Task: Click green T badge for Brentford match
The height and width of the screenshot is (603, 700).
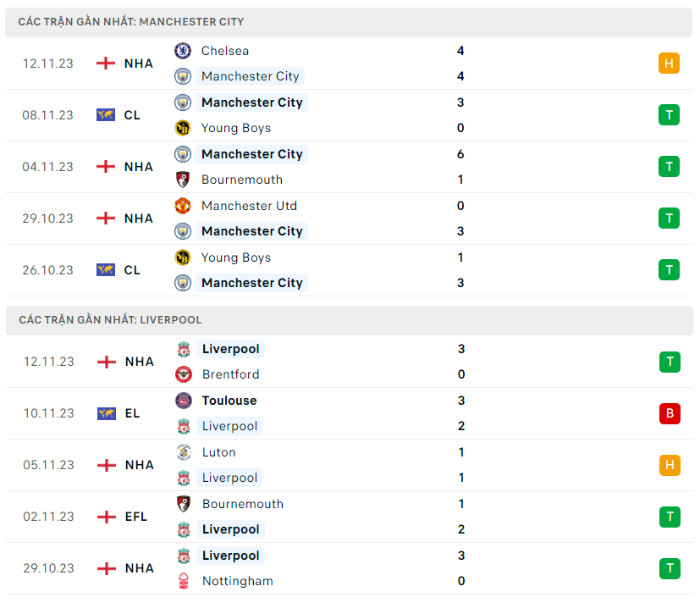Action: pyautogui.click(x=670, y=362)
